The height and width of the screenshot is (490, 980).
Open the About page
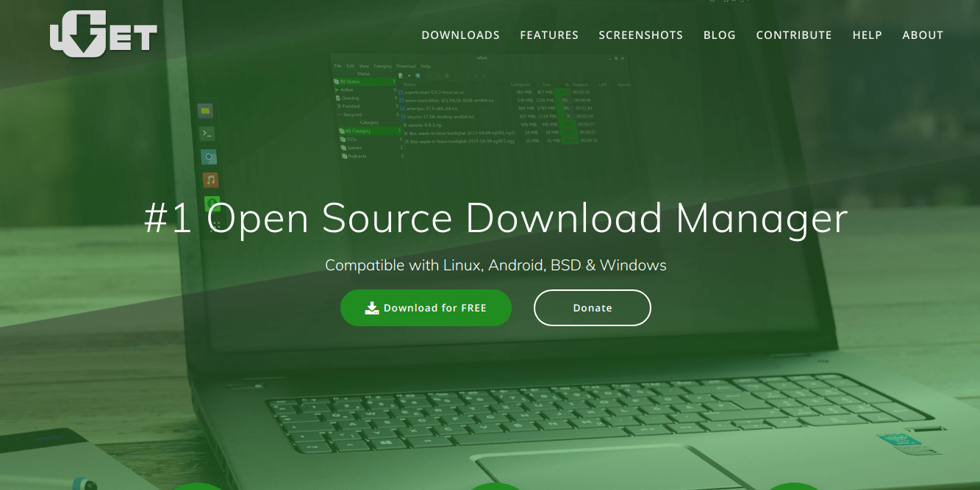coord(923,35)
